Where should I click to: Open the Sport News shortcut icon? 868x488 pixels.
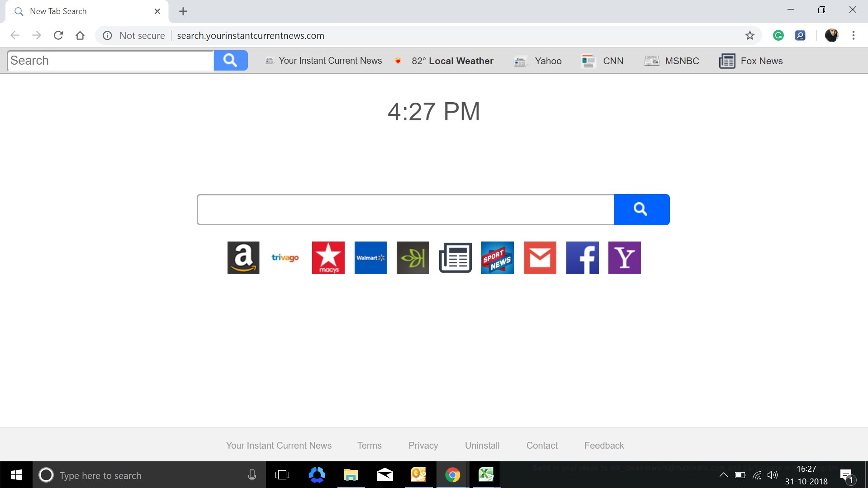(498, 258)
